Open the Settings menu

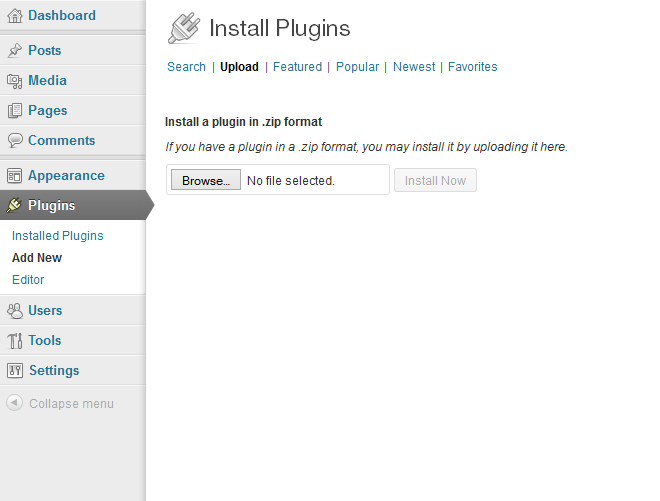click(x=54, y=370)
